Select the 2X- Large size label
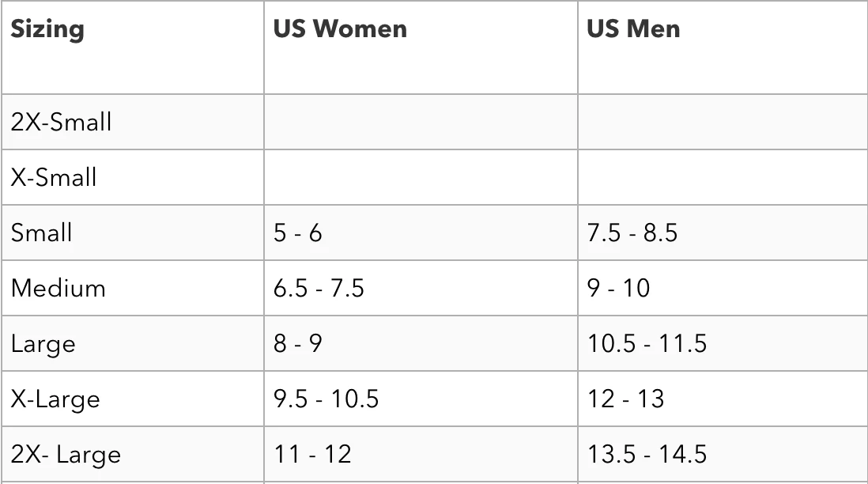Image resolution: width=868 pixels, height=484 pixels. tap(66, 455)
